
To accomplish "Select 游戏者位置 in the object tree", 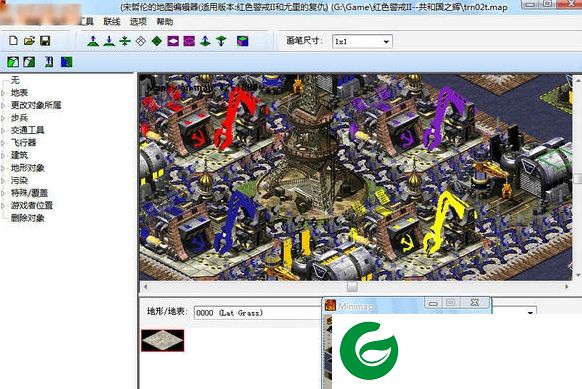I will click(32, 205).
